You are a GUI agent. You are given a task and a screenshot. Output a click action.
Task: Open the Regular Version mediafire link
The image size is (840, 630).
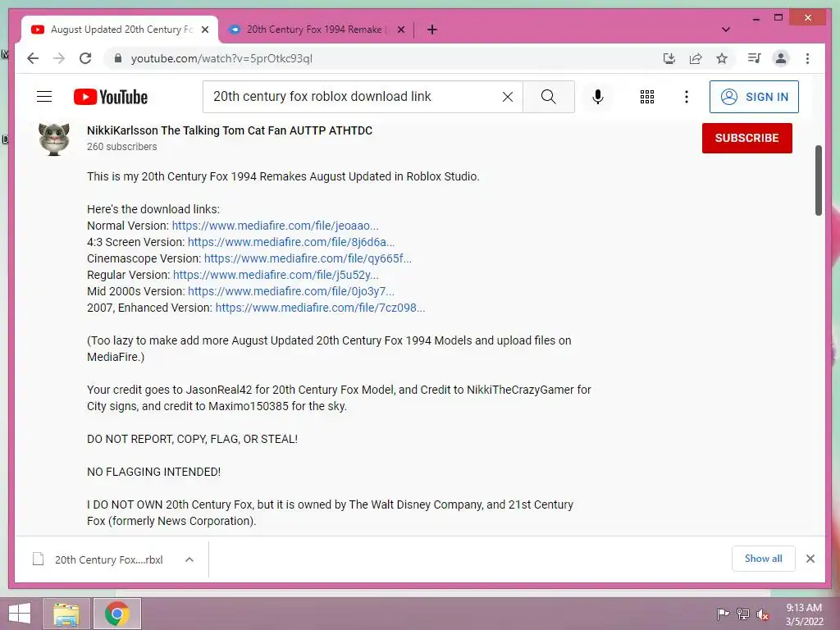point(276,275)
